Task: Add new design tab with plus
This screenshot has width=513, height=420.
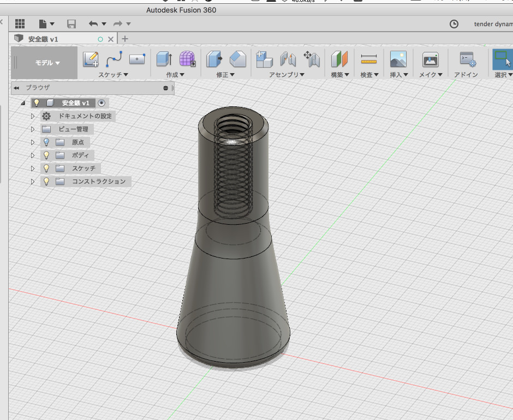Action: tap(124, 39)
